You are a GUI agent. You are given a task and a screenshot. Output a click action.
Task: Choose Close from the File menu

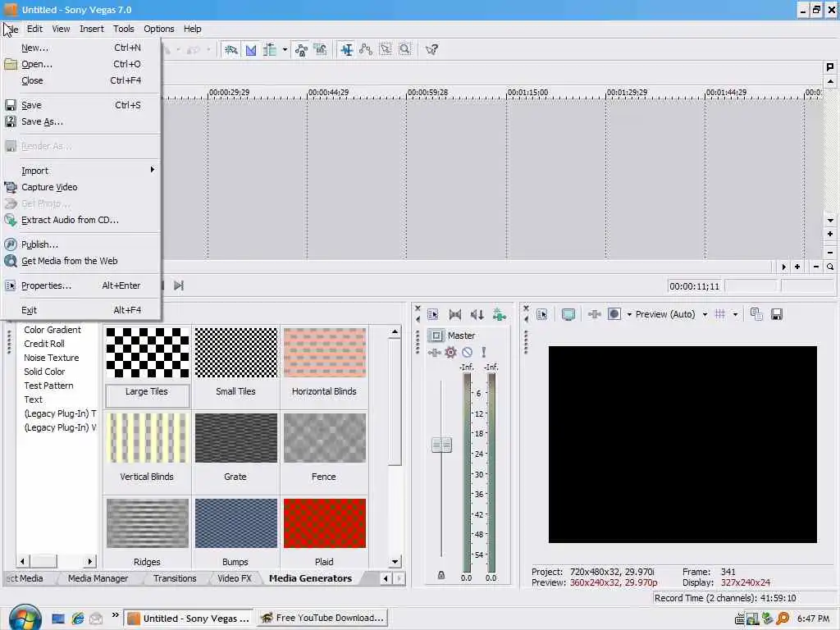[81, 80]
